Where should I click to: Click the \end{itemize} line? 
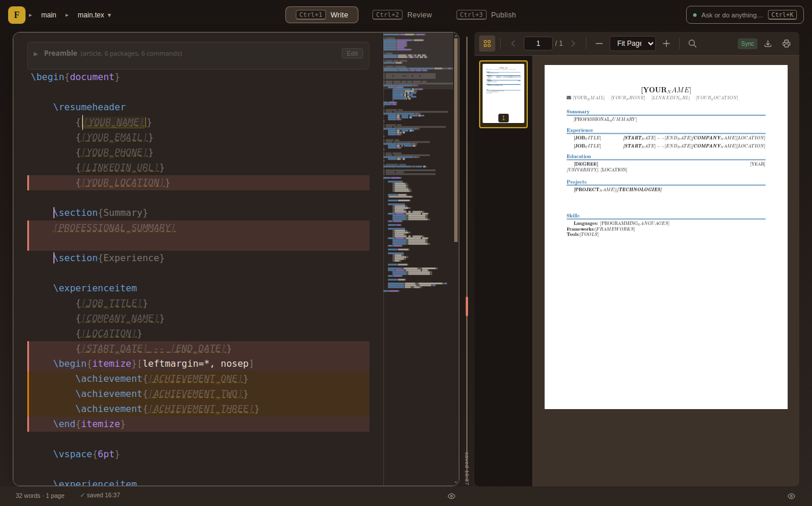[89, 424]
